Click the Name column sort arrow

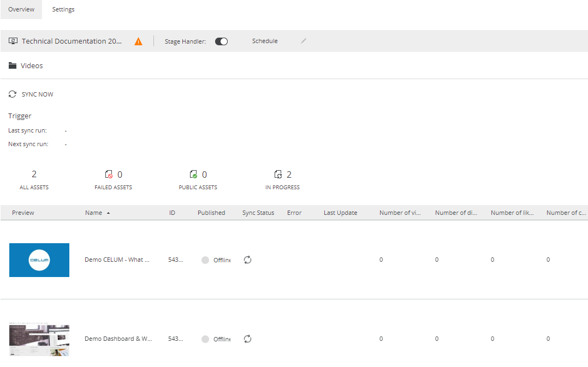click(109, 213)
